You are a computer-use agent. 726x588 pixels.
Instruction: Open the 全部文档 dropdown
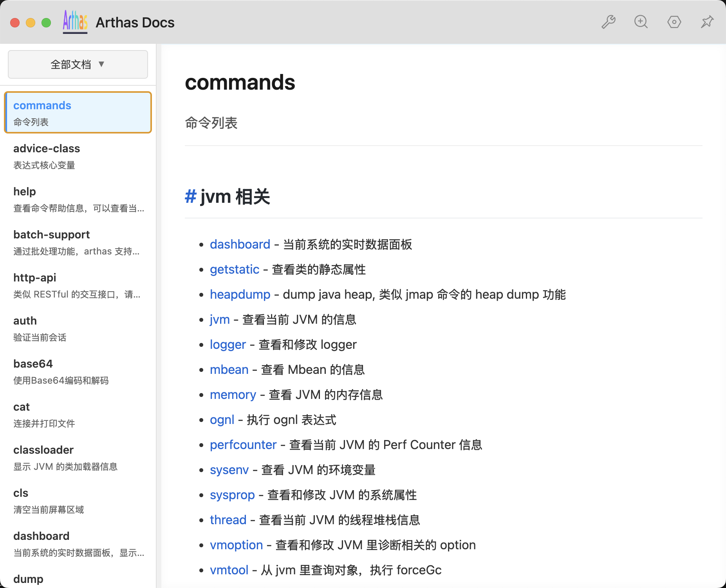point(78,64)
